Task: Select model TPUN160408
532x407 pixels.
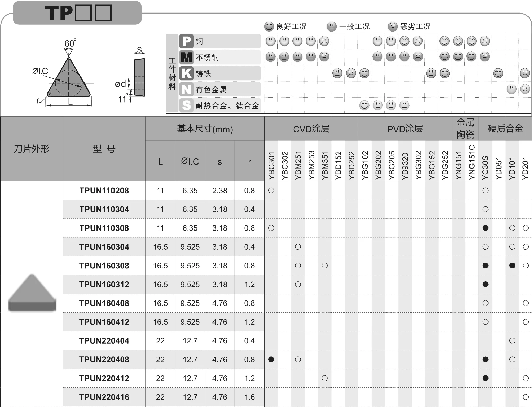Action: (x=104, y=303)
